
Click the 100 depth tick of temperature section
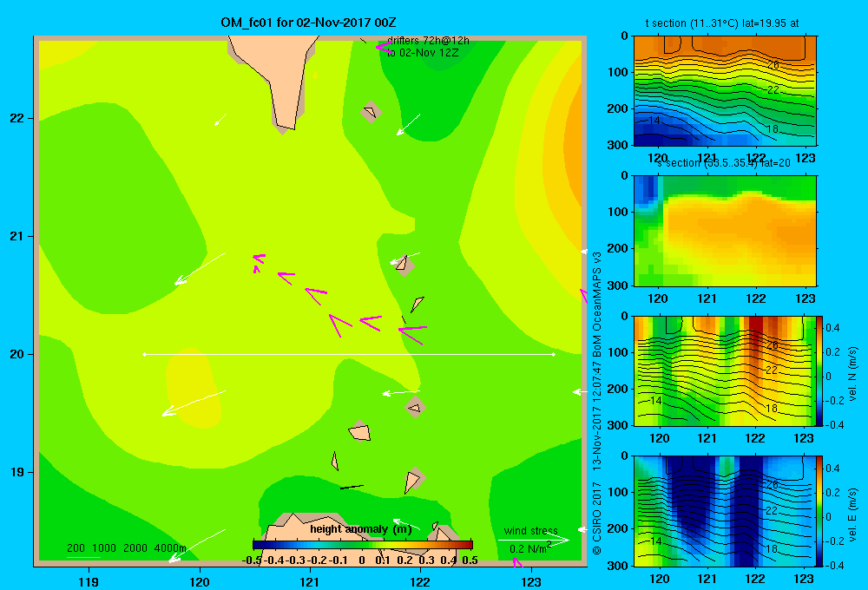618,72
